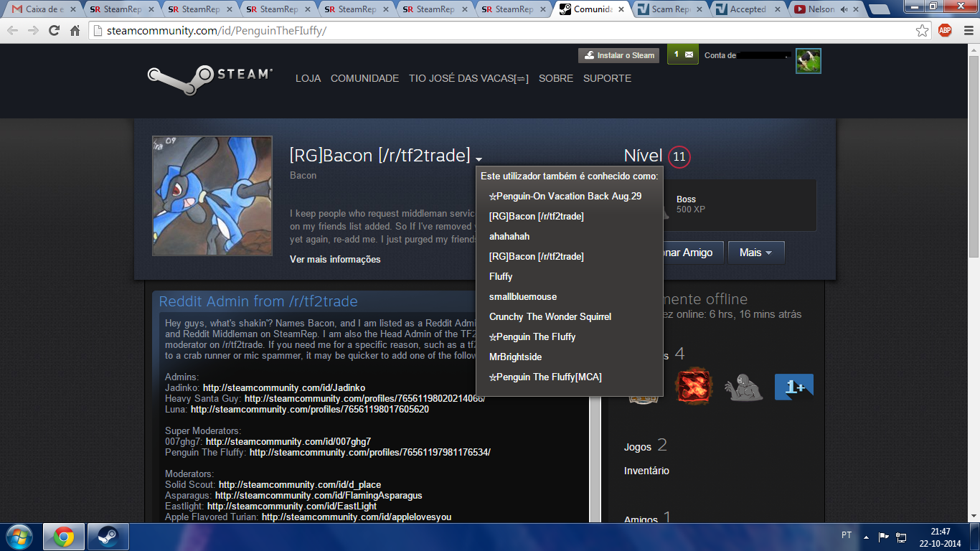
Task: Open Solid Scout's d_place link
Action: pyautogui.click(x=300, y=484)
